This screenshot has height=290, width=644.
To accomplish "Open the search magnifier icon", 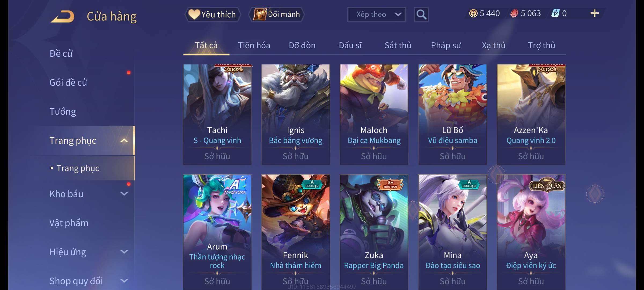I will tap(421, 15).
